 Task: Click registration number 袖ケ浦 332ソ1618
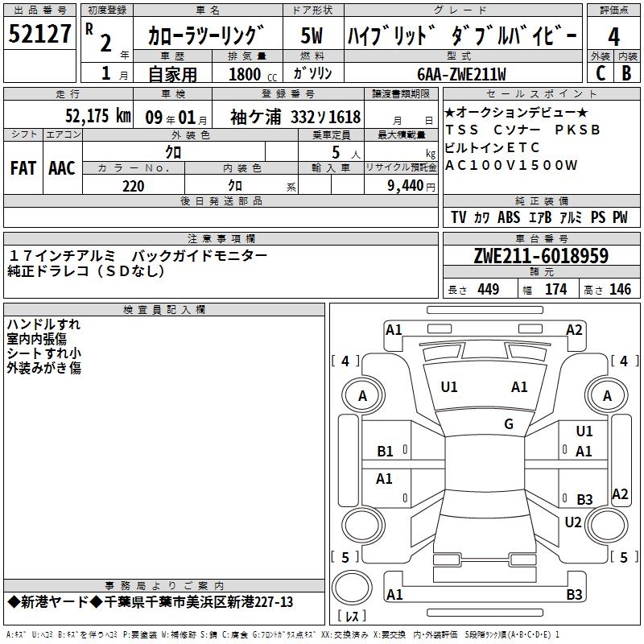click(295, 117)
